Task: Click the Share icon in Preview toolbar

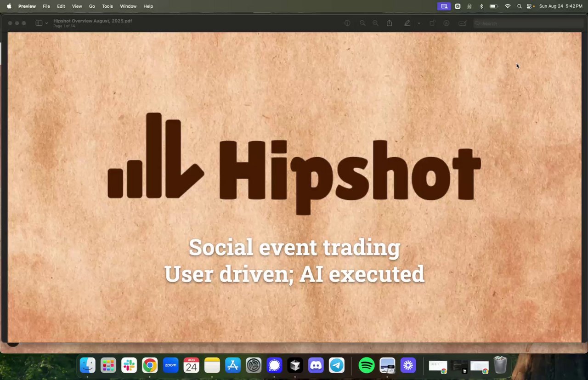Action: (390, 23)
